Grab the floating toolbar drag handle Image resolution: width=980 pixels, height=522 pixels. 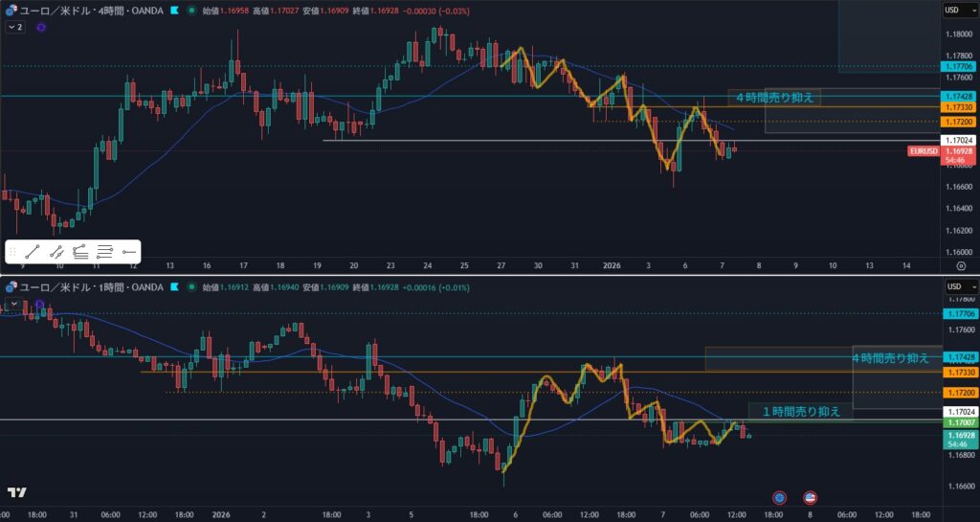[12, 252]
